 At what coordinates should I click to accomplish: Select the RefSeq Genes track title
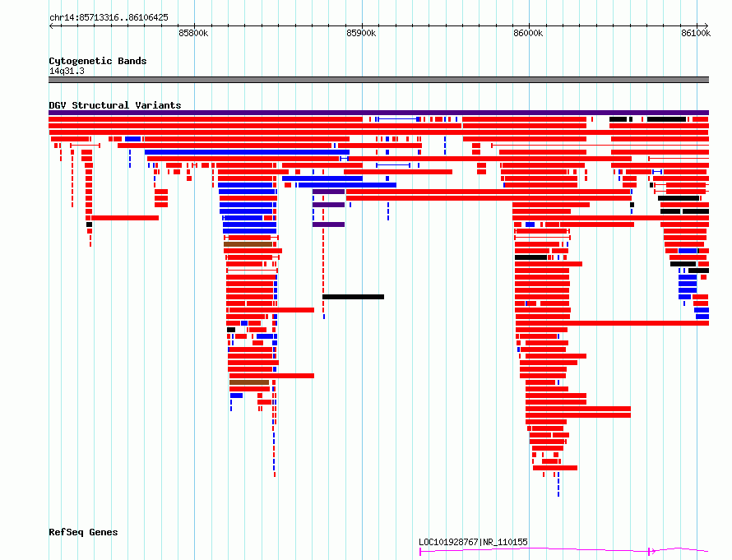[x=83, y=532]
